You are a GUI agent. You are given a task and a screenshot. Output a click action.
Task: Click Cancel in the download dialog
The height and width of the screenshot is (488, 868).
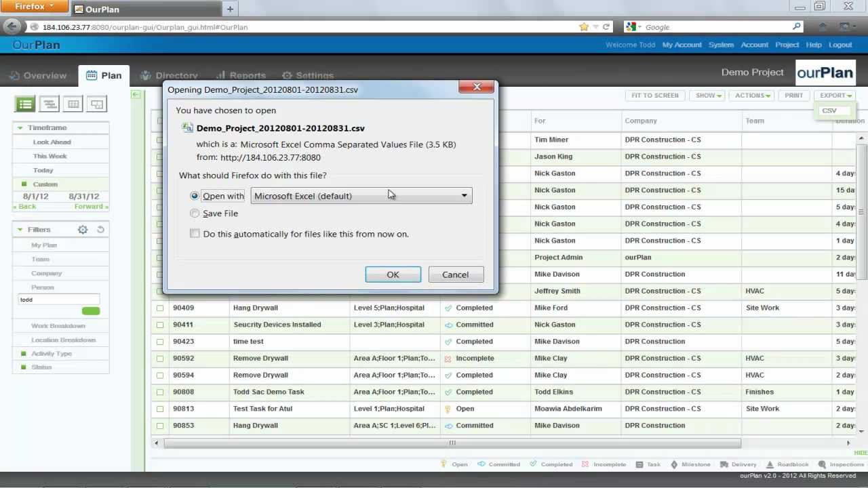tap(455, 274)
